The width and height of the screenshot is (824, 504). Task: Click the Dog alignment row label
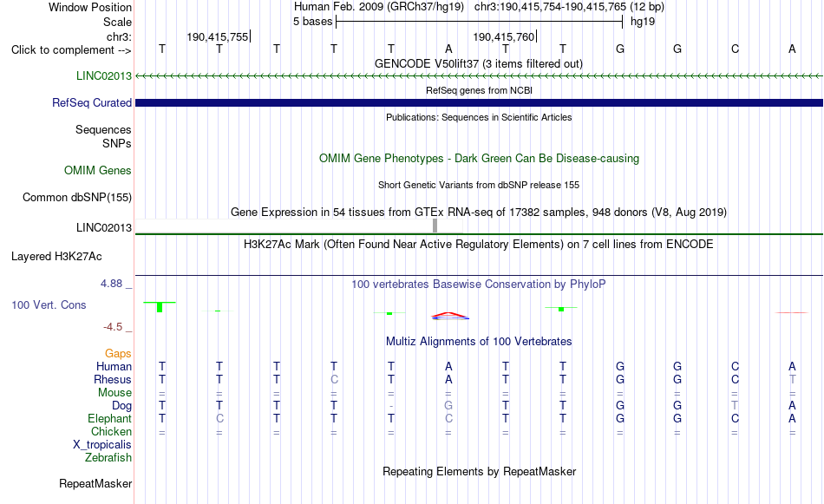(121, 406)
